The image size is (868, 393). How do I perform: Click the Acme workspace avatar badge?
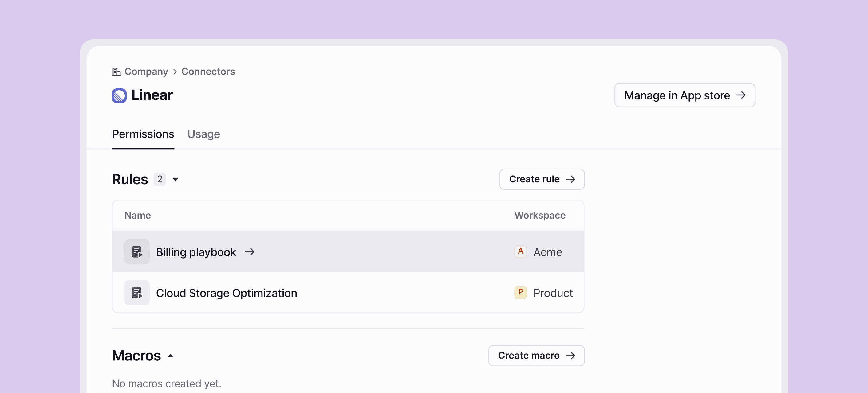tap(521, 251)
